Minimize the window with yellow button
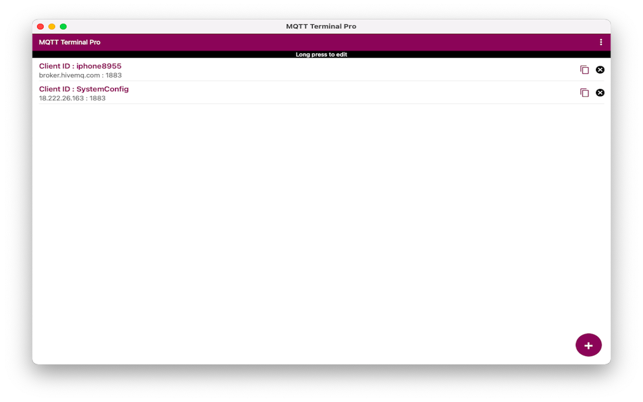643x402 pixels. coord(52,27)
